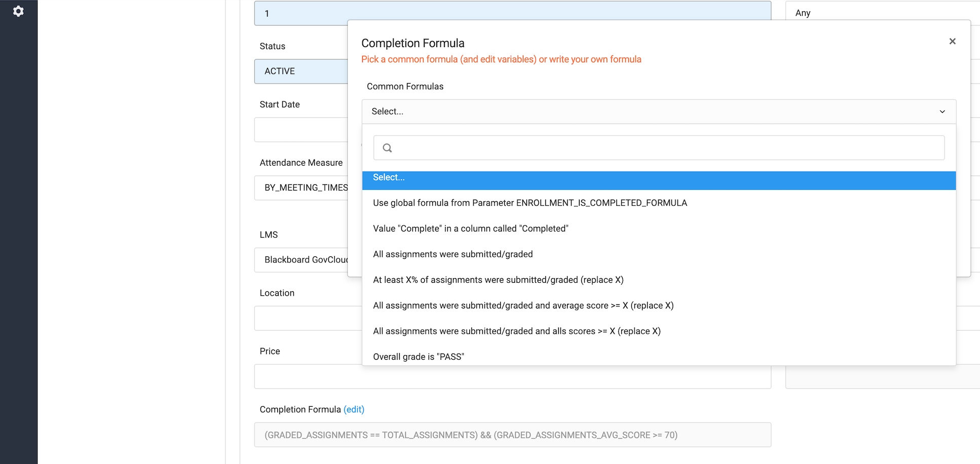Expand the Common Formulas select dropdown
980x464 pixels.
658,111
